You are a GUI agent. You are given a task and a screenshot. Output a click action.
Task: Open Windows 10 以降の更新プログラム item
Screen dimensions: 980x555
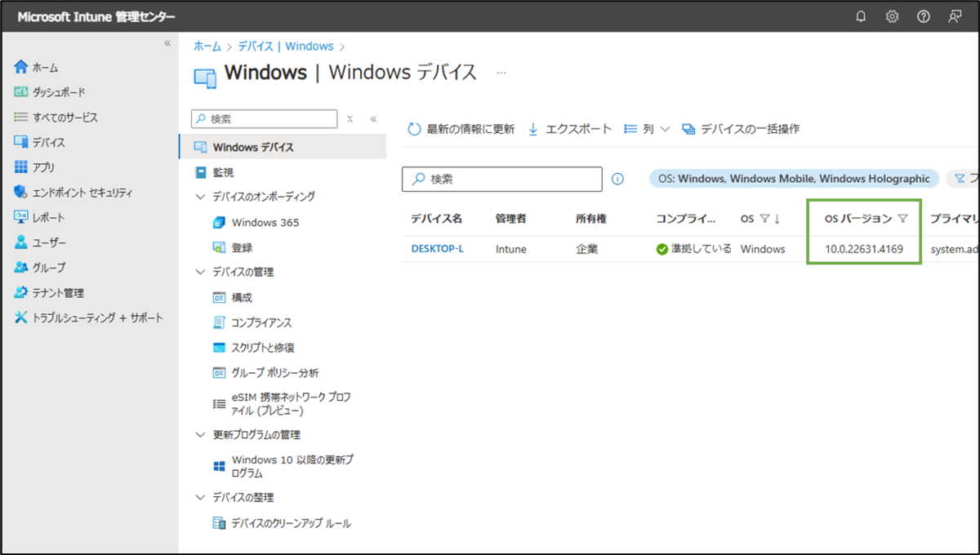click(x=283, y=466)
